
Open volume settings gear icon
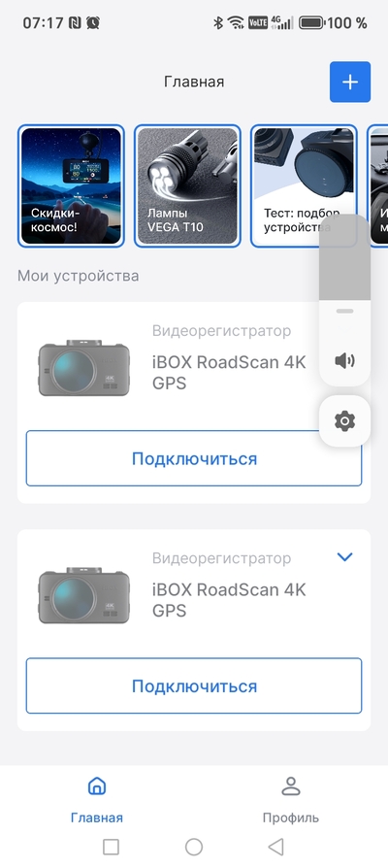coord(345,421)
